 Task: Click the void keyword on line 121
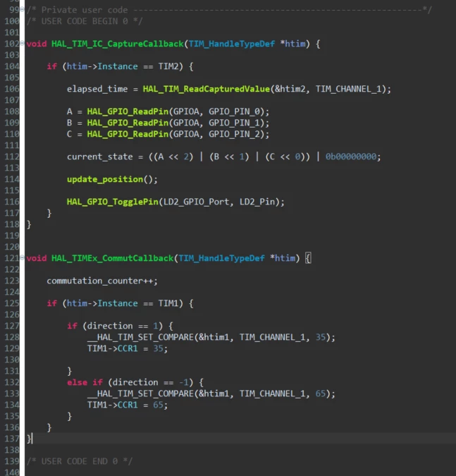pyautogui.click(x=37, y=258)
